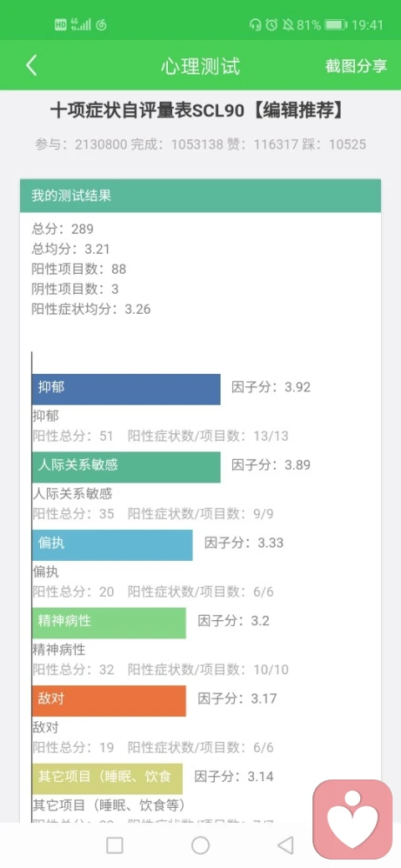This screenshot has width=401, height=868.
Task: Select the yellow 其它项目 bar
Action: [108, 779]
